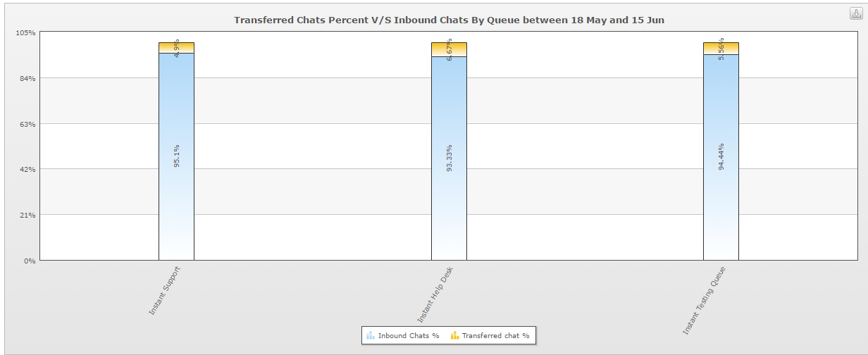Click the yellow Transferred chat legend icon

[455, 335]
